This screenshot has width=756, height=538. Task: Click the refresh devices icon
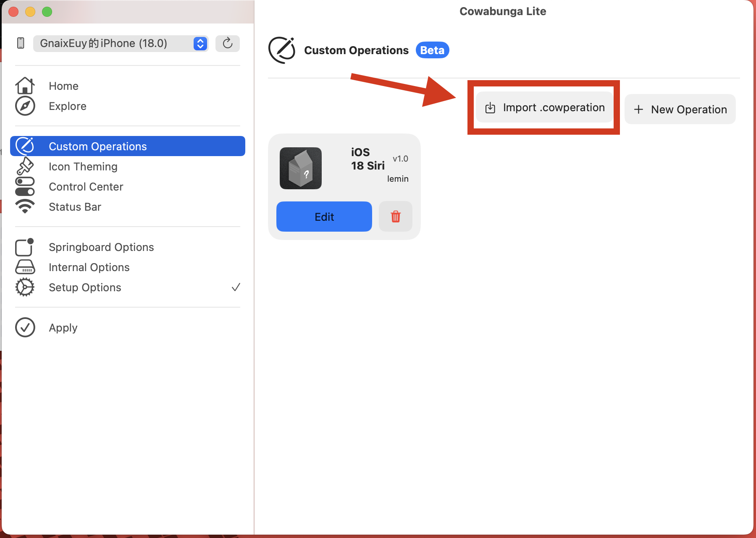pos(227,43)
